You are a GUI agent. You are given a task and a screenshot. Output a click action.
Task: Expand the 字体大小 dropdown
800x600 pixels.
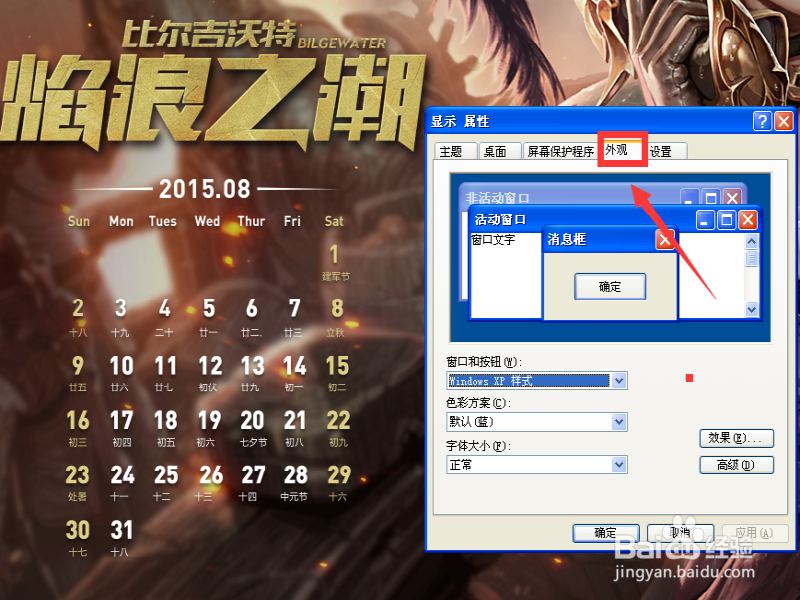tap(619, 465)
